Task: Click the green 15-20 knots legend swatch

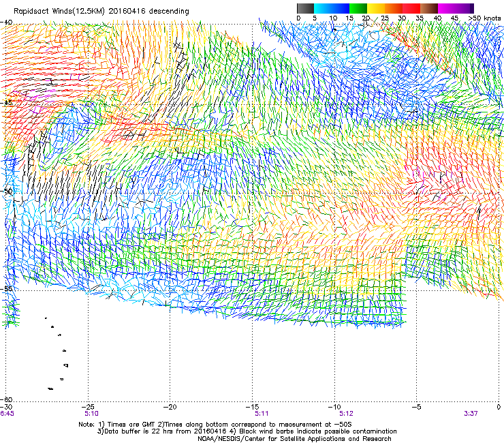Action: click(358, 8)
